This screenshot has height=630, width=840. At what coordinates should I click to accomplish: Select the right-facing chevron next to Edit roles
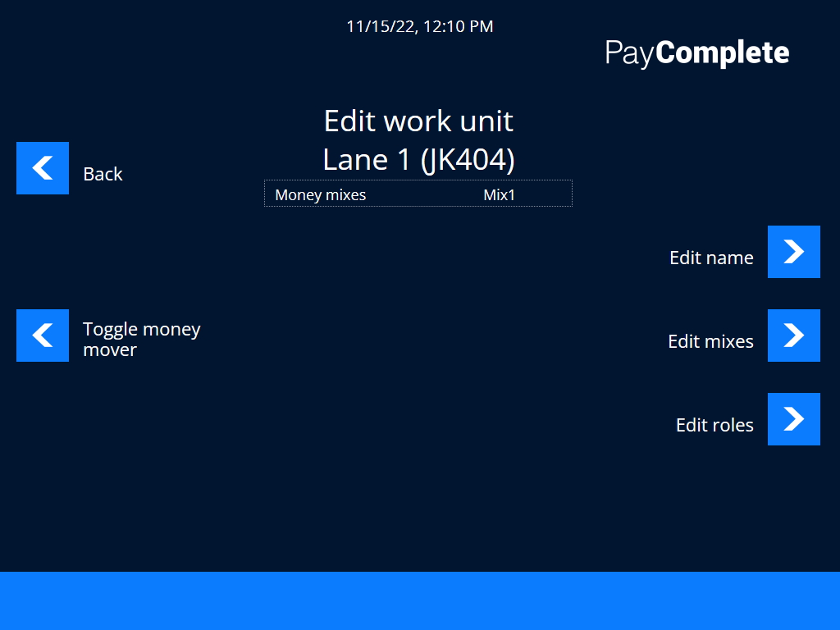point(793,419)
